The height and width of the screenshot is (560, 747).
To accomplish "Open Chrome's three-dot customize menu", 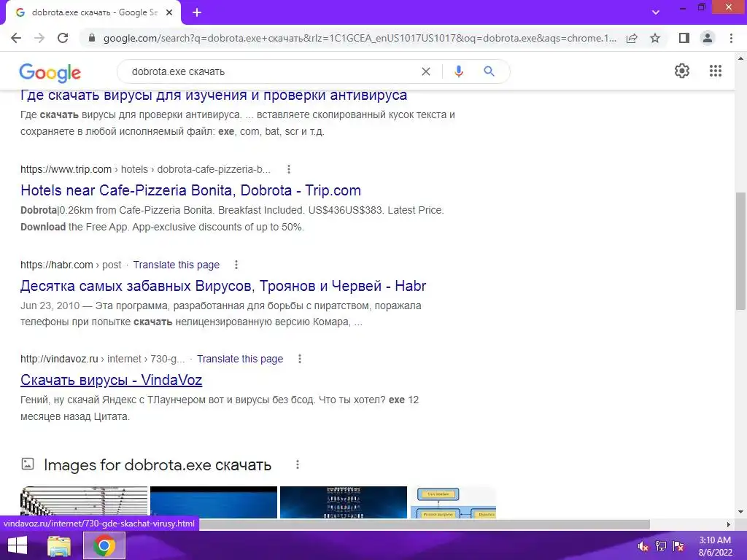I will coord(731,38).
